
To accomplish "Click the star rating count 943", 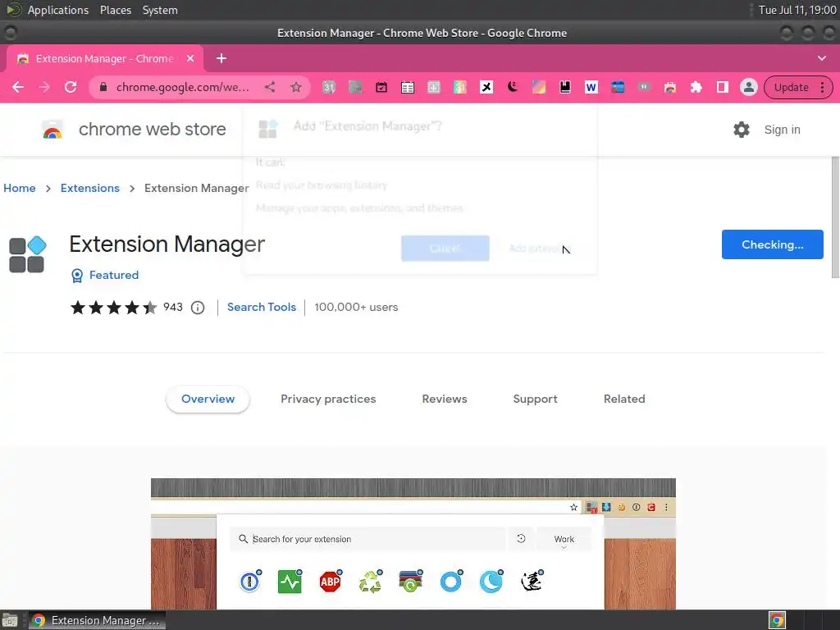I will [173, 307].
